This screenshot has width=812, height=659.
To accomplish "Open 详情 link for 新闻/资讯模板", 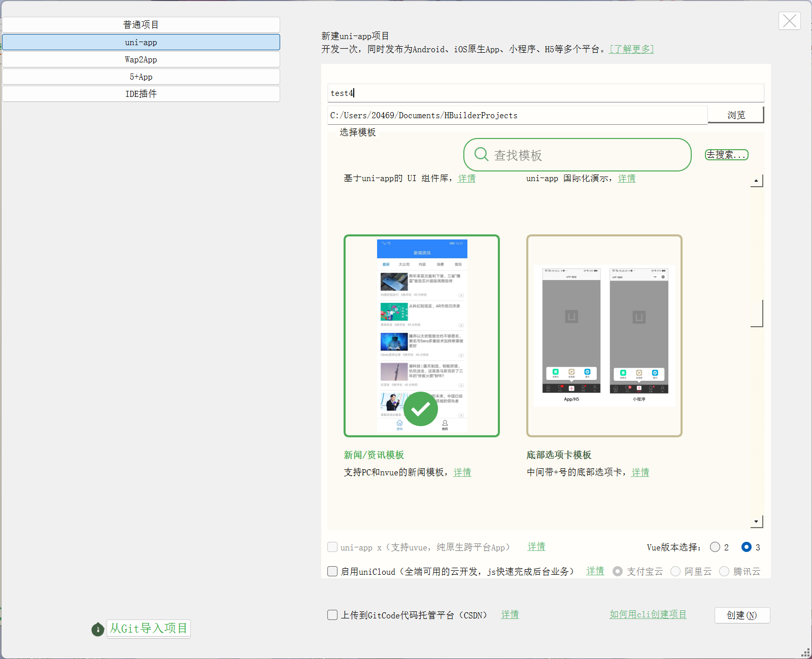I will click(462, 472).
